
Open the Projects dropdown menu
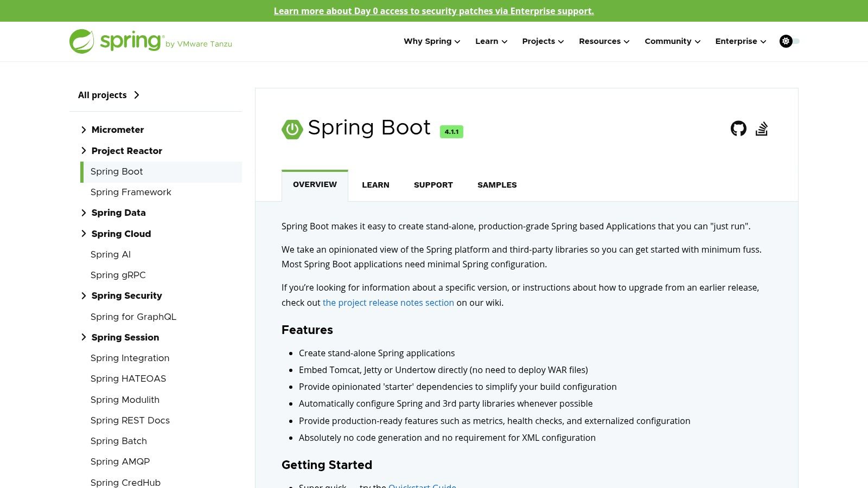point(543,41)
